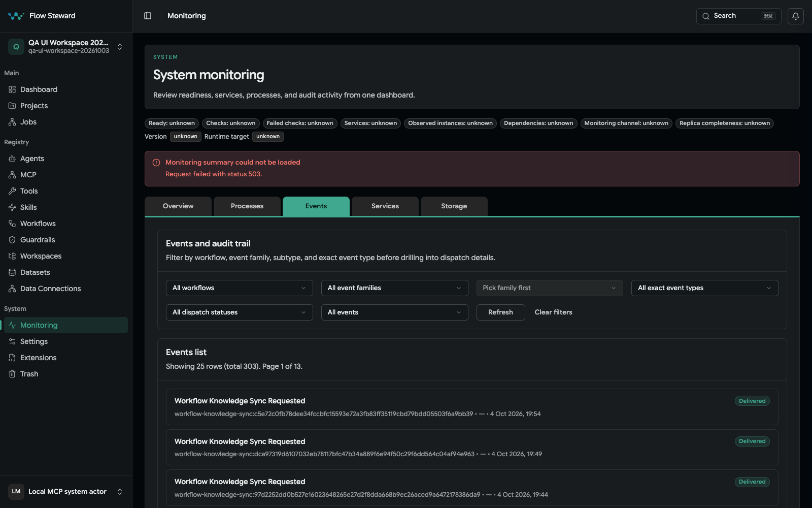
Task: Open the All event families dropdown
Action: [395, 288]
